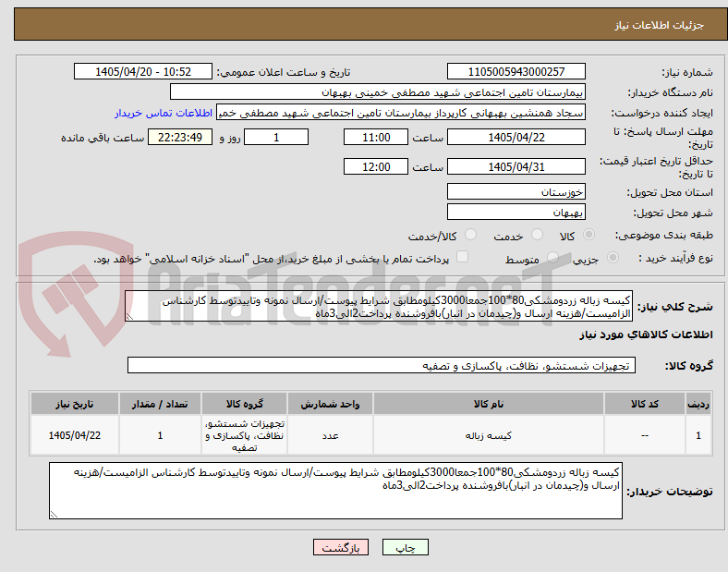Click the table date cell 1405/04/22
The width and height of the screenshot is (728, 572).
pyautogui.click(x=75, y=435)
